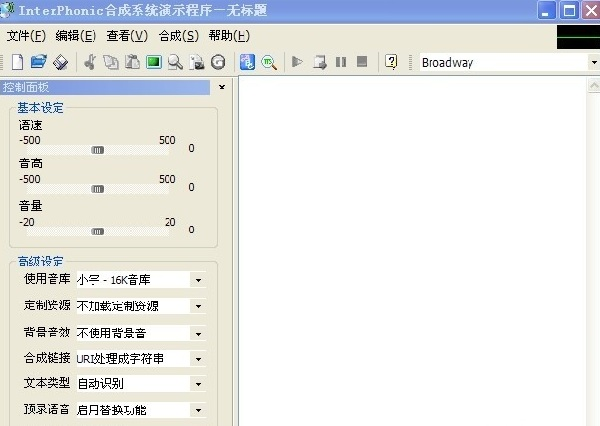Close the 控制面板 panel with its x button

click(221, 87)
